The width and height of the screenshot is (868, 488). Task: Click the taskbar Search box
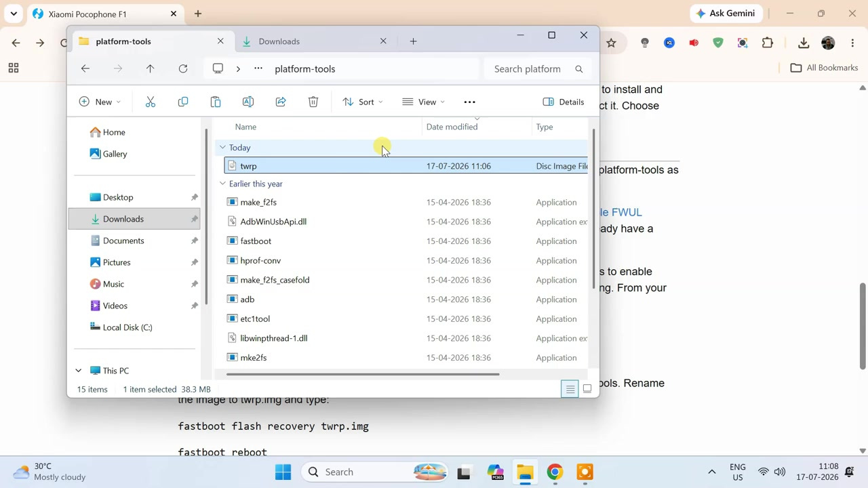[x=375, y=472]
